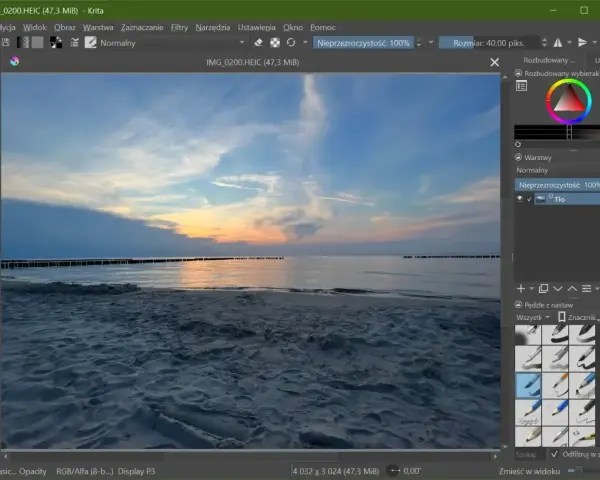Click the reload original preset icon
600x480 pixels.
pos(291,42)
